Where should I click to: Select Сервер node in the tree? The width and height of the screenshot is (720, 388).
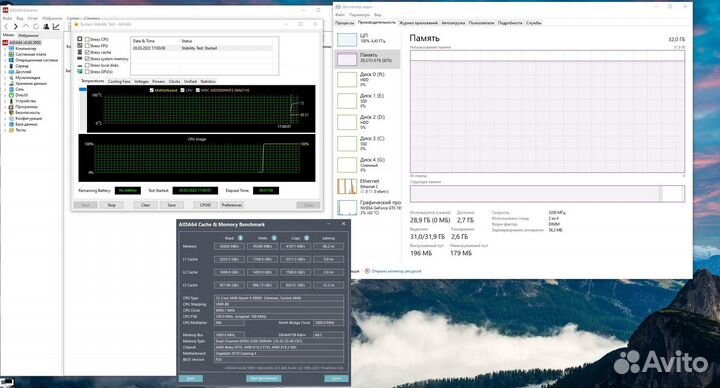22,66
